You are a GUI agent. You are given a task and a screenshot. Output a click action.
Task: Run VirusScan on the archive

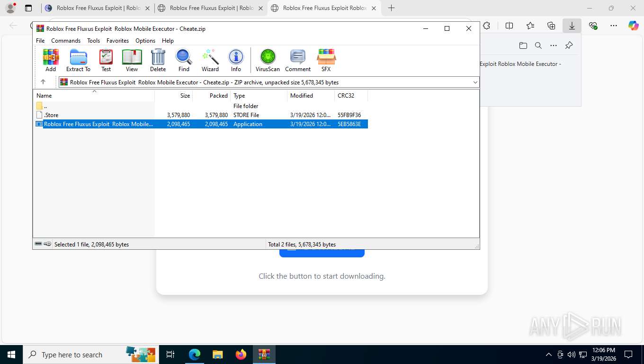click(x=268, y=60)
